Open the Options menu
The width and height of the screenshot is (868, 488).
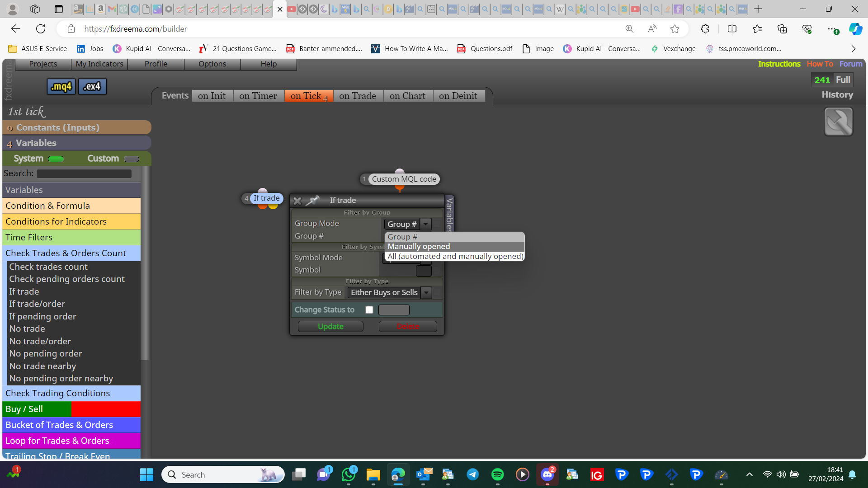tap(212, 64)
